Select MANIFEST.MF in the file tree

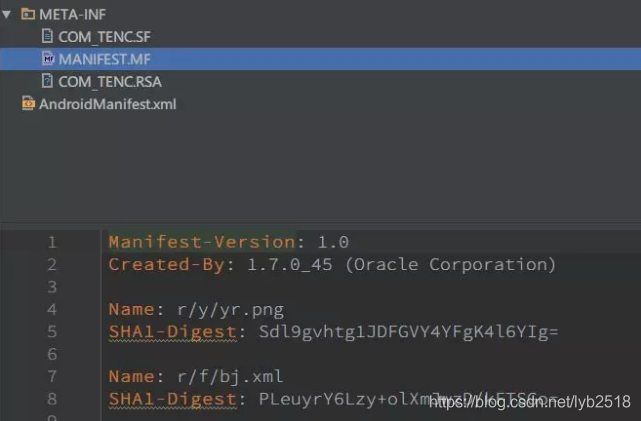pyautogui.click(x=104, y=58)
